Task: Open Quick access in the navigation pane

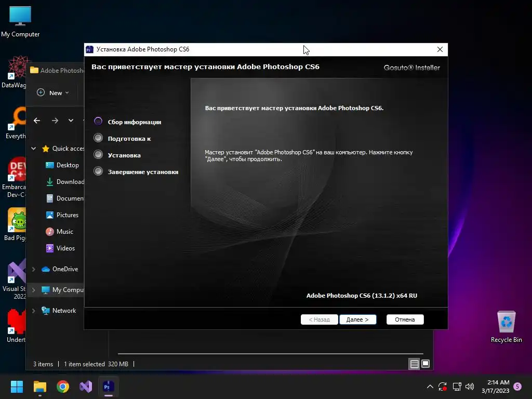Action: [x=63, y=148]
